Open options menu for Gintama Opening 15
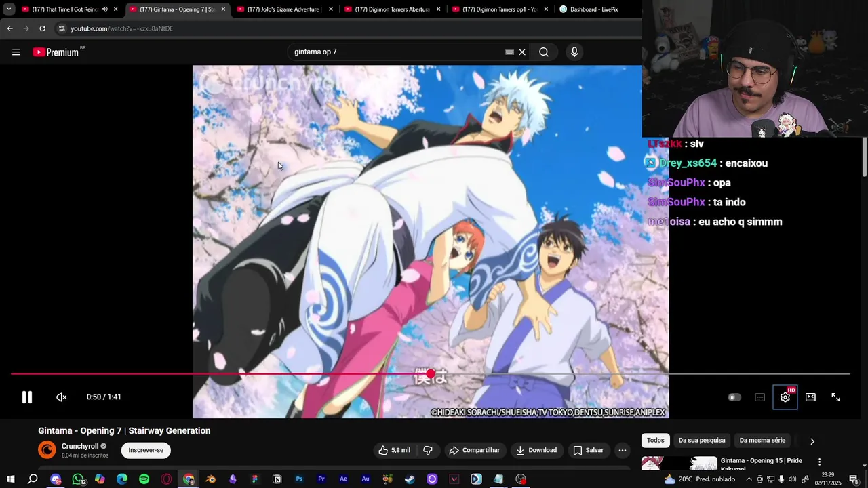Viewport: 868px width, 488px height. click(x=819, y=462)
